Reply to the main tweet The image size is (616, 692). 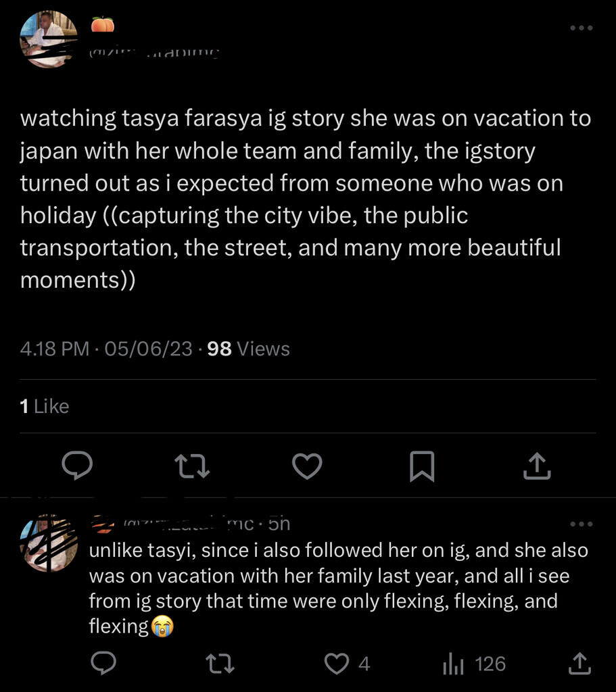[x=77, y=466]
